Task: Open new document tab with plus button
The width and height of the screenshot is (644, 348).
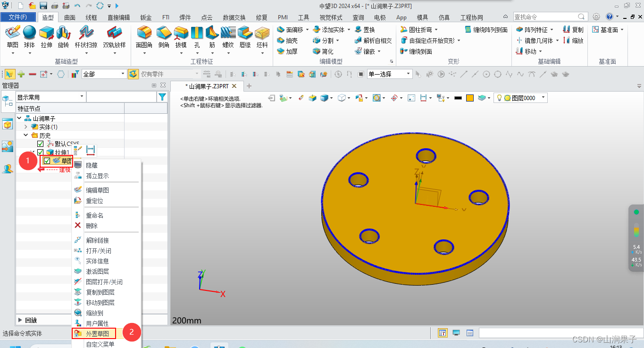Action: click(249, 86)
